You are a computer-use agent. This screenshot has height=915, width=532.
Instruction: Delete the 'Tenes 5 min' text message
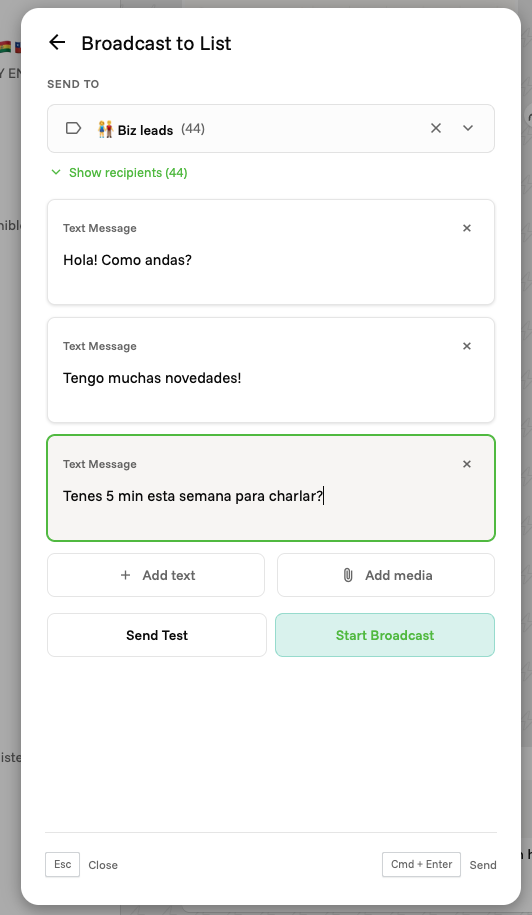(x=467, y=464)
